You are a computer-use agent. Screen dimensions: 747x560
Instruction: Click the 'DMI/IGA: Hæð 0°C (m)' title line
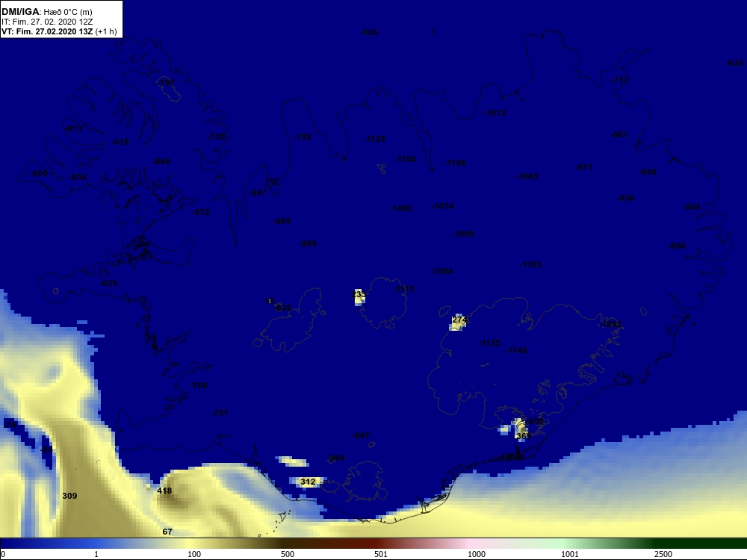point(46,12)
